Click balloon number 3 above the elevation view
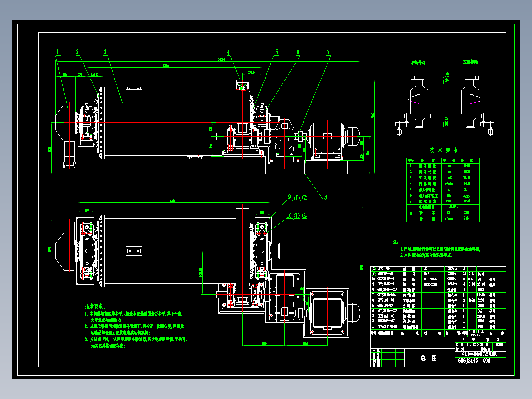Screen dimensions: 532x399 coord(105,52)
